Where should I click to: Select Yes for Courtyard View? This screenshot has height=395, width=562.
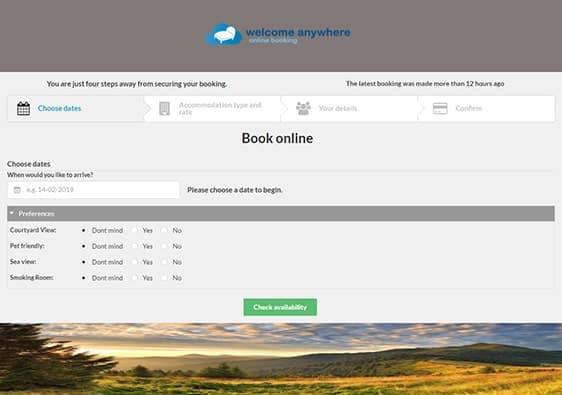134,230
